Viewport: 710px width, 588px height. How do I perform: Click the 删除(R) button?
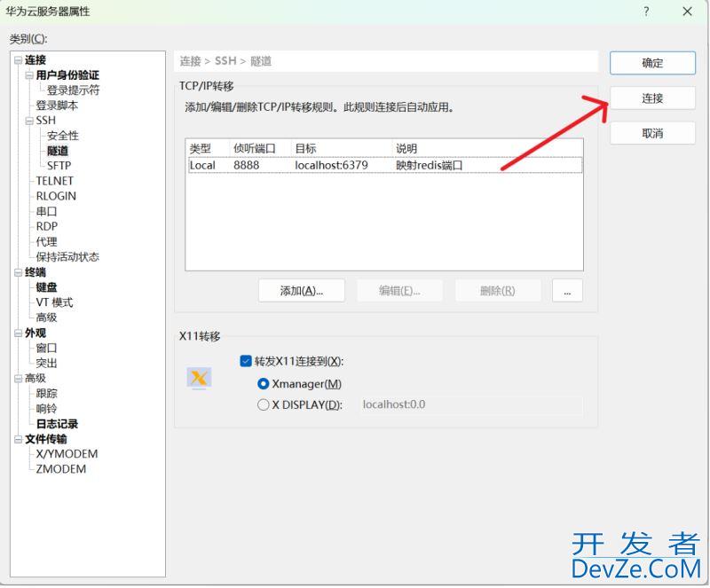coord(498,291)
